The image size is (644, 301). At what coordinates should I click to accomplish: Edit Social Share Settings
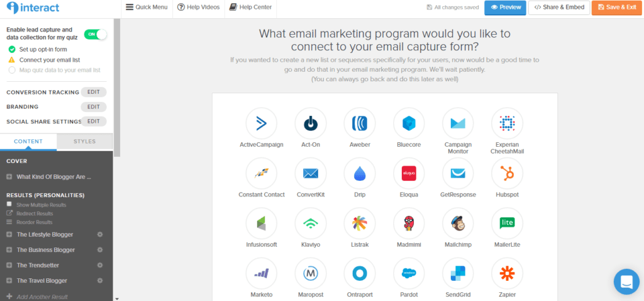(x=94, y=122)
